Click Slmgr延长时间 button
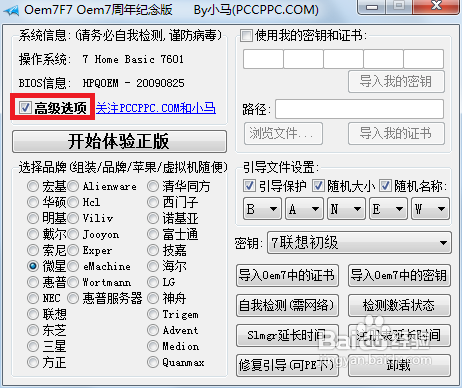462x388 pixels. click(x=287, y=335)
